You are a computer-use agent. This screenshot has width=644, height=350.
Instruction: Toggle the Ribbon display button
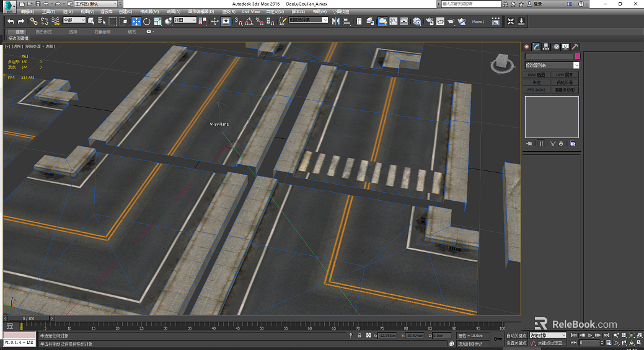coord(382,21)
